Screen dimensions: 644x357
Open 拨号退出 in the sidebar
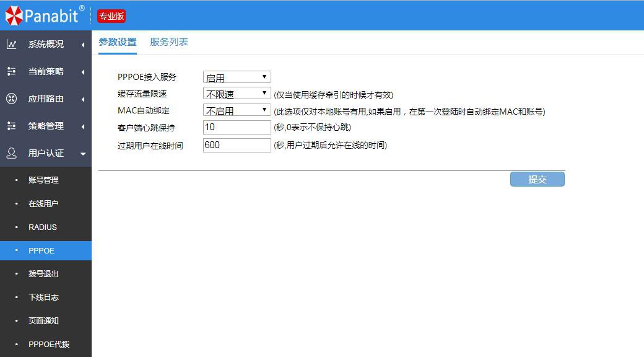43,274
